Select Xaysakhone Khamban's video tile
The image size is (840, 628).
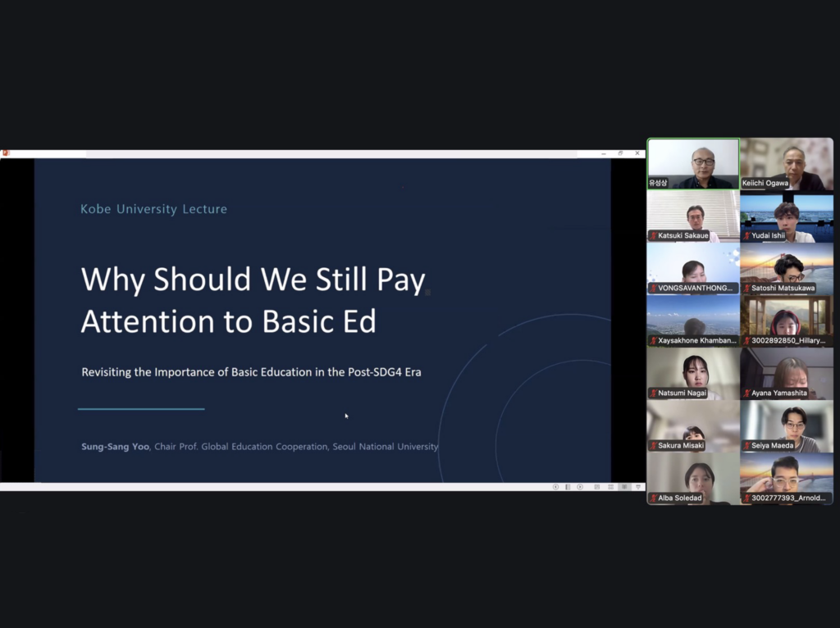coord(693,321)
